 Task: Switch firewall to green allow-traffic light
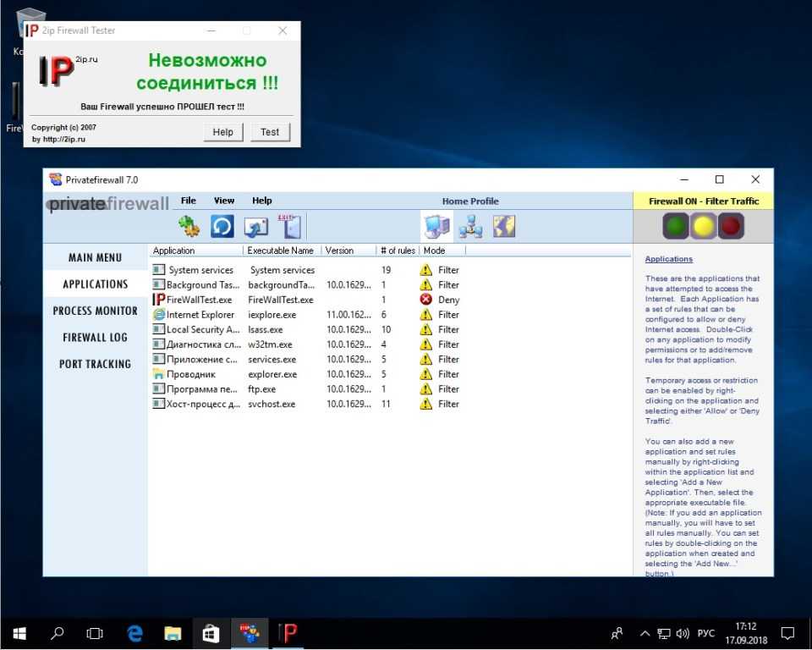(x=676, y=226)
